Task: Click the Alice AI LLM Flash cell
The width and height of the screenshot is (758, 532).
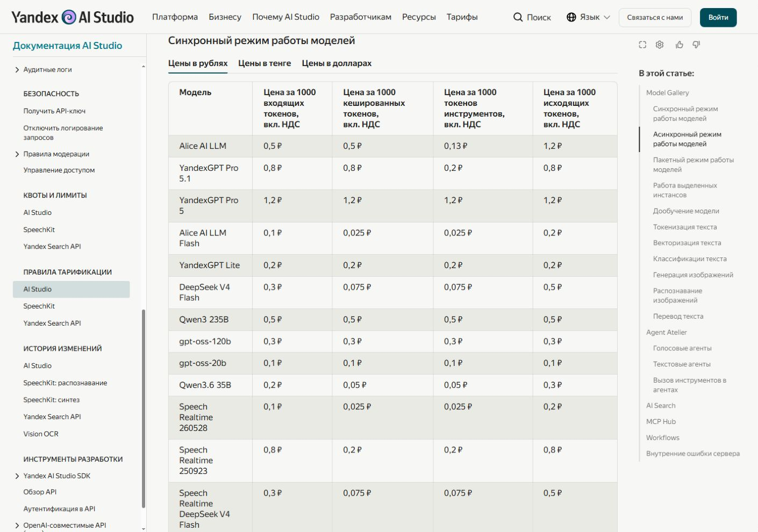Action: pos(210,238)
